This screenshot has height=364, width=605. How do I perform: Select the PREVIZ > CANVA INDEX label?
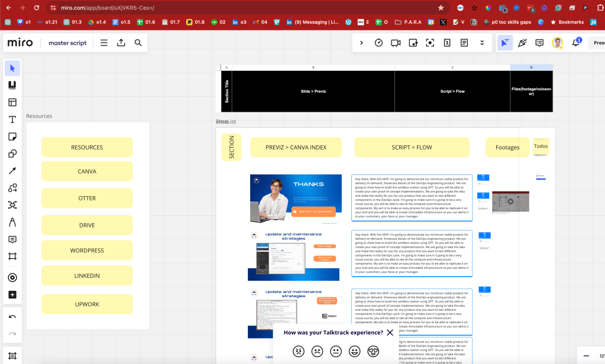coord(296,147)
